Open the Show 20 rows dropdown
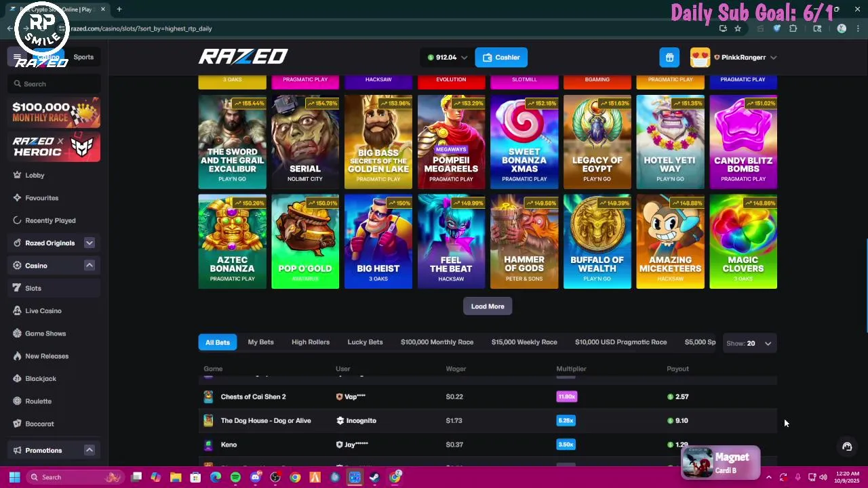Image resolution: width=868 pixels, height=488 pixels. [x=749, y=344]
